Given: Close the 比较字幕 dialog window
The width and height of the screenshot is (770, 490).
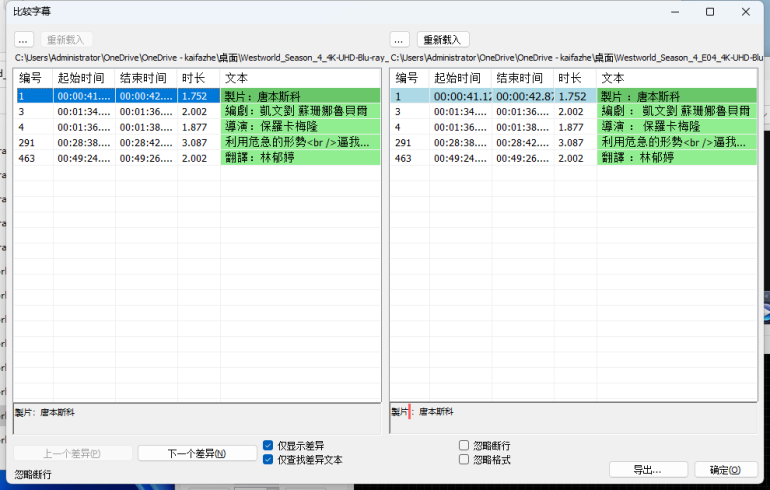Looking at the screenshot, I should tap(745, 12).
